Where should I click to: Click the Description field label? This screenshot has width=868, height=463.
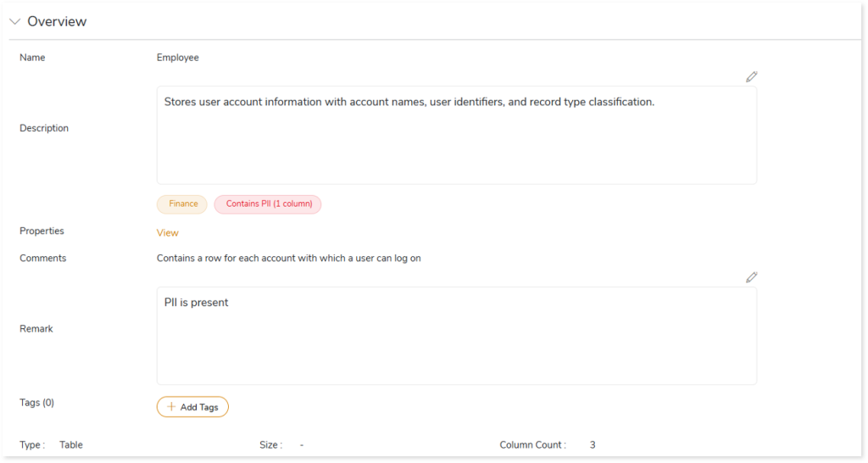pyautogui.click(x=44, y=128)
